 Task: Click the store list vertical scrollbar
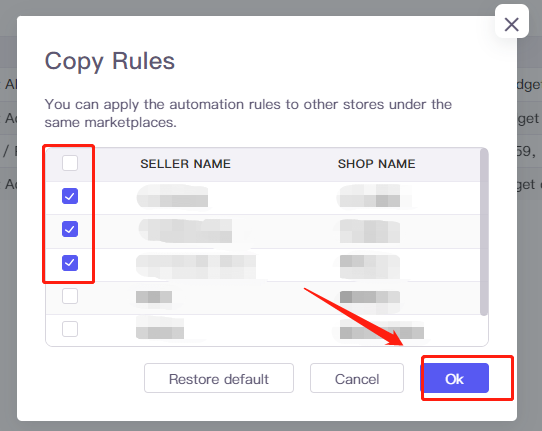(484, 232)
